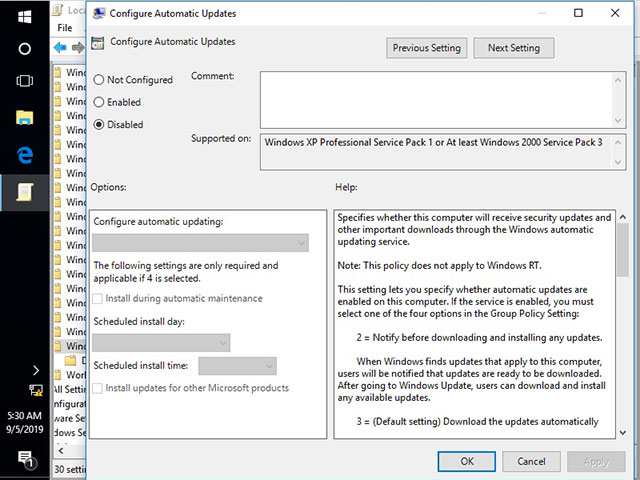Screen dimensions: 640x480
Task: Click the dialog title bar icon
Action: tap(98, 13)
